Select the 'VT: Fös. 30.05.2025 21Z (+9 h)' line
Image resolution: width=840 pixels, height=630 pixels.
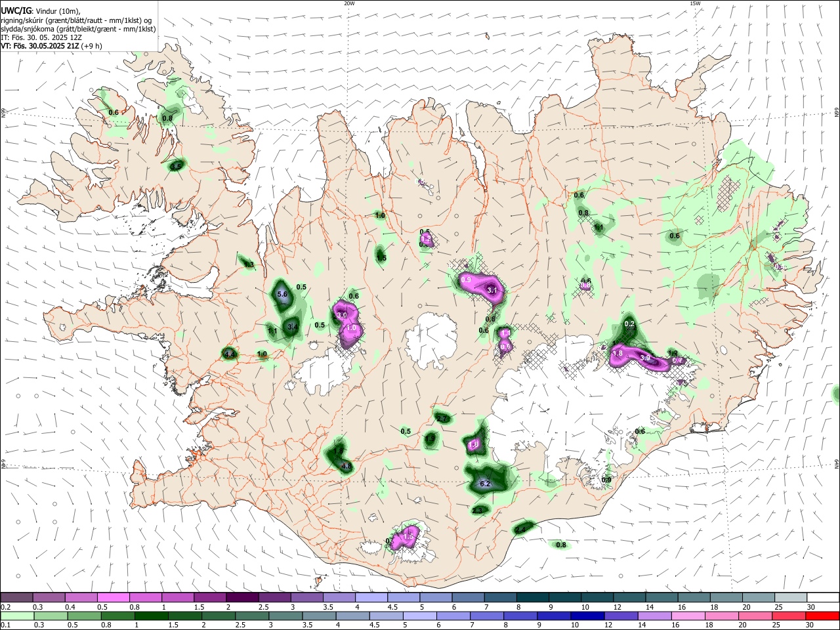pos(51,46)
